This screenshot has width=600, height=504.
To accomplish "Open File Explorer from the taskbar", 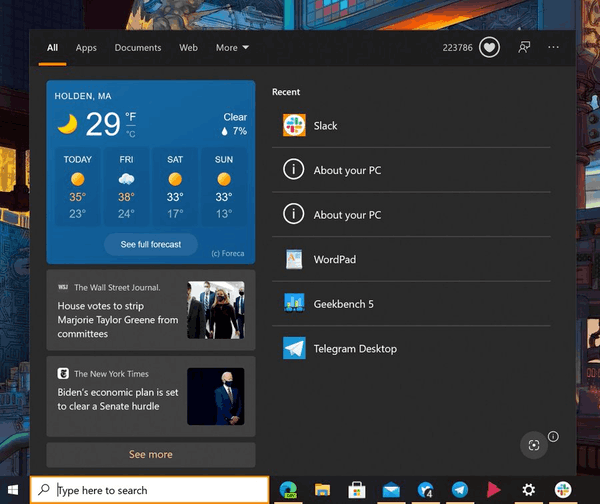I will [322, 490].
